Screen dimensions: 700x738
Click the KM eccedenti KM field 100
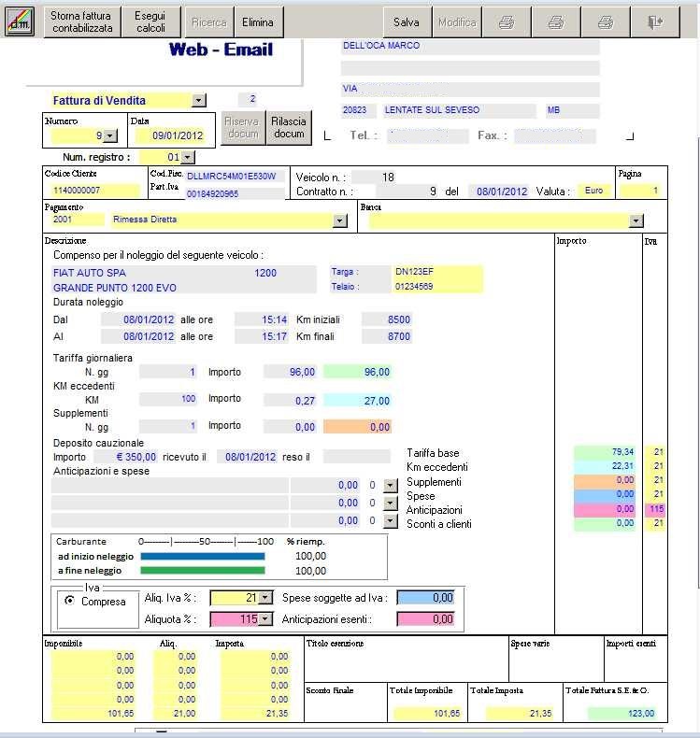tap(168, 399)
